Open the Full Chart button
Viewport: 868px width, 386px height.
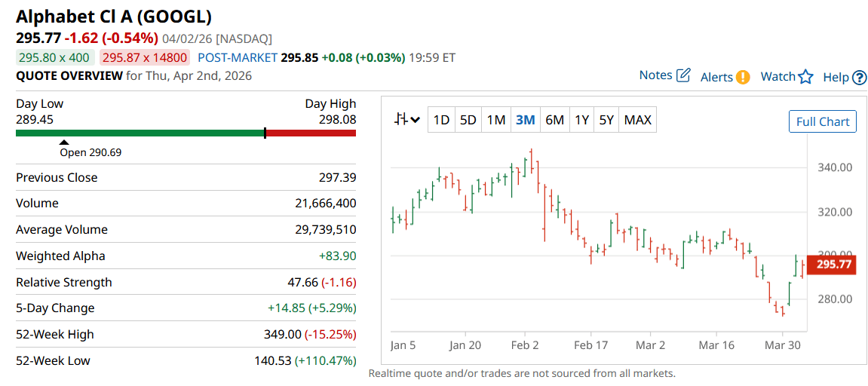coord(823,122)
